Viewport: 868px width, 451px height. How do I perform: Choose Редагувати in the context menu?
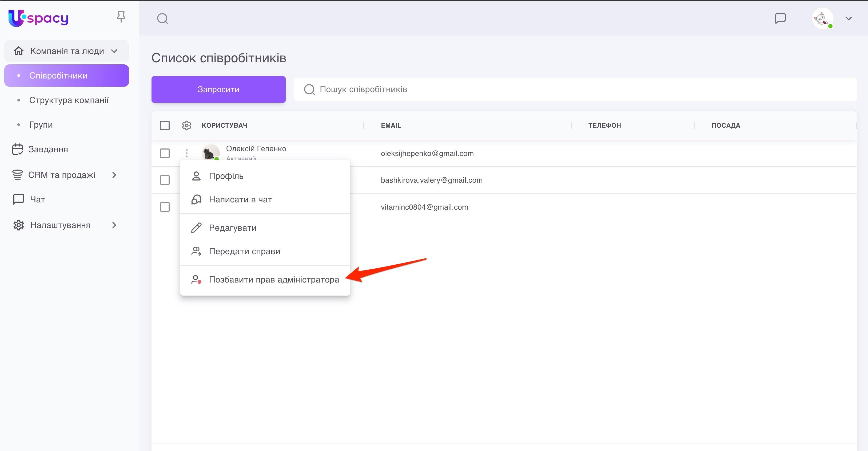pyautogui.click(x=233, y=228)
